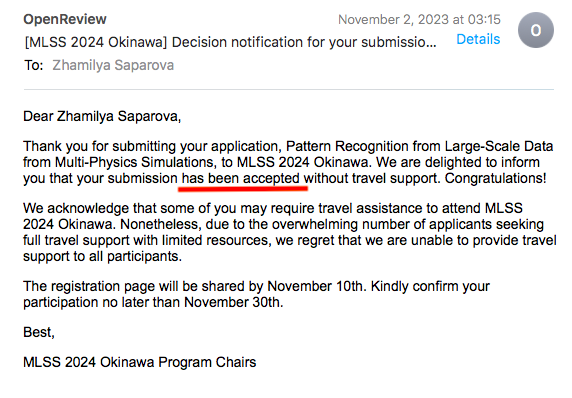Click the November 2, 2023 timestamp
The width and height of the screenshot is (572, 398).
419,19
